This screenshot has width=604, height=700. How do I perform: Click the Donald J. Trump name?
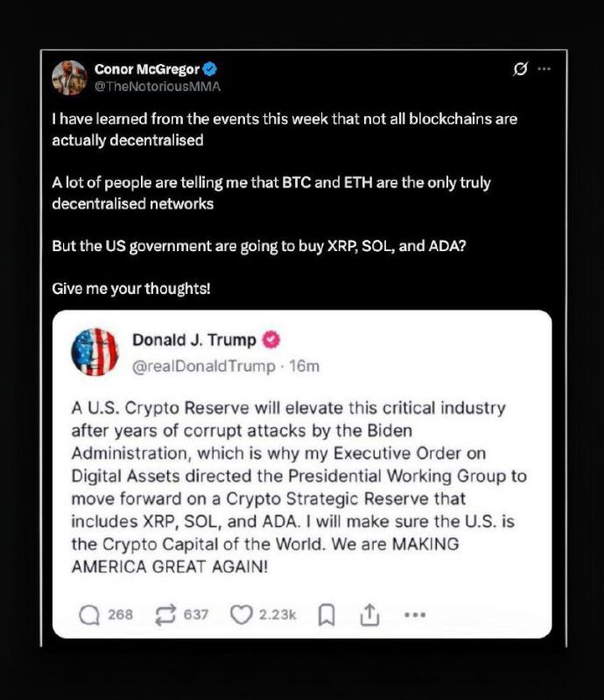[194, 339]
